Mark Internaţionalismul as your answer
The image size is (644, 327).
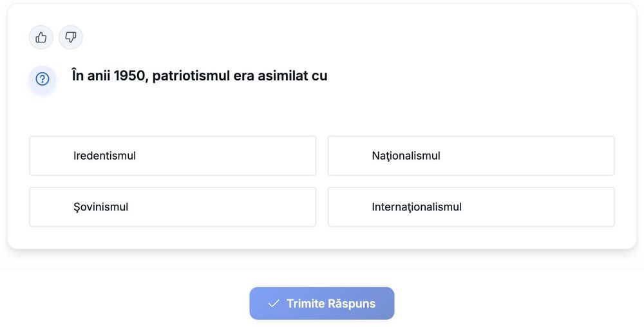471,207
